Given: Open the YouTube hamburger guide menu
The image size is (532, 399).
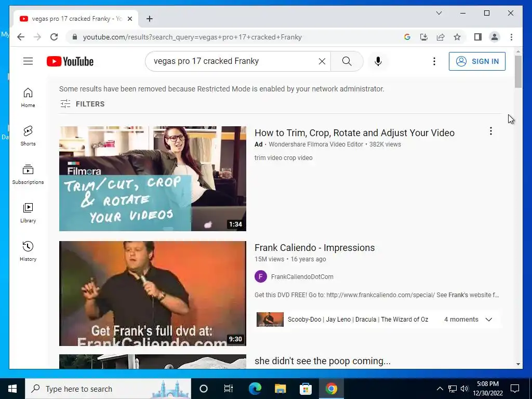Looking at the screenshot, I should (28, 61).
